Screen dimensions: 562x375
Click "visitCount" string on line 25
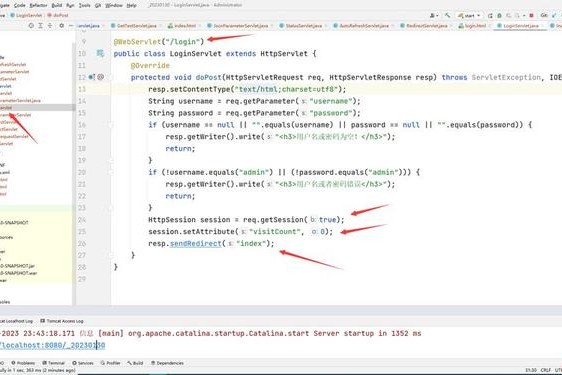click(x=274, y=232)
